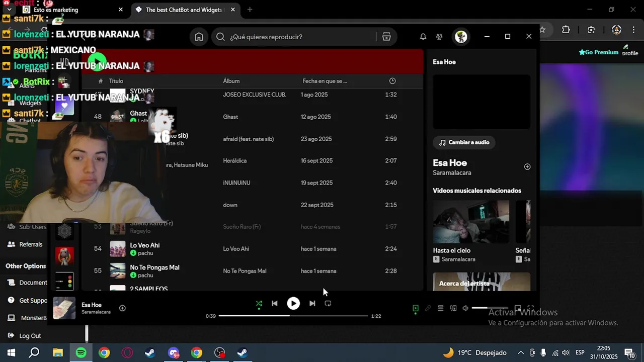Open pachu artist link under Lo Veo Ahi

[x=145, y=253]
